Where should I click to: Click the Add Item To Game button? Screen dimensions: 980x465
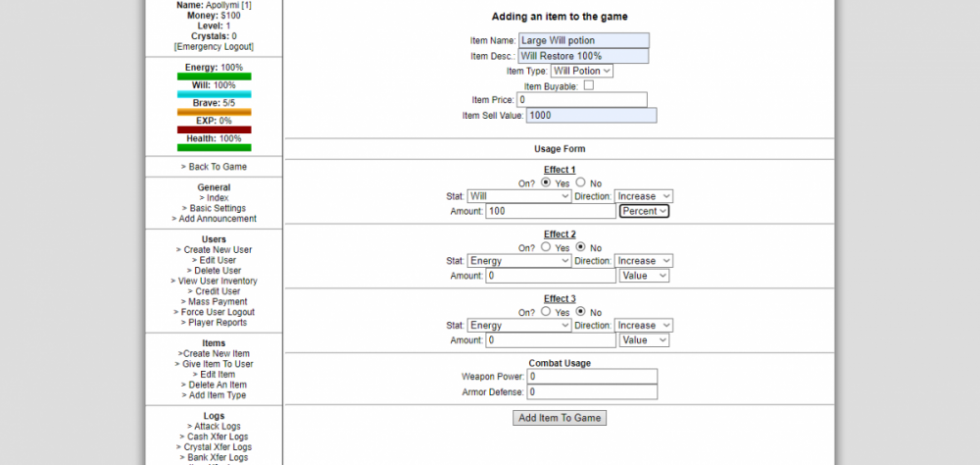(x=560, y=418)
